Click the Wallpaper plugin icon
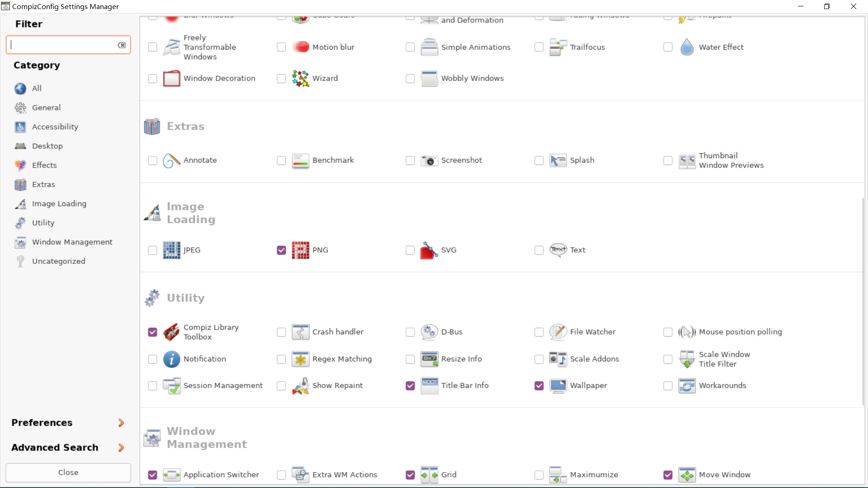Image resolution: width=868 pixels, height=488 pixels. point(558,386)
